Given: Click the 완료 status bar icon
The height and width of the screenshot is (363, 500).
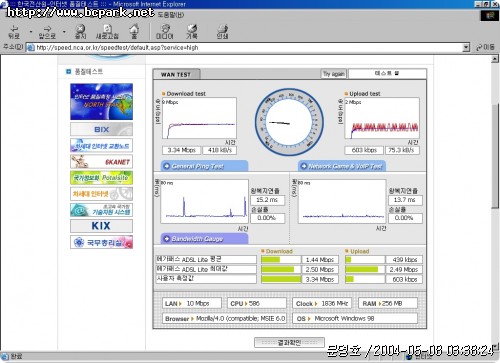Looking at the screenshot, I should point(4,357).
